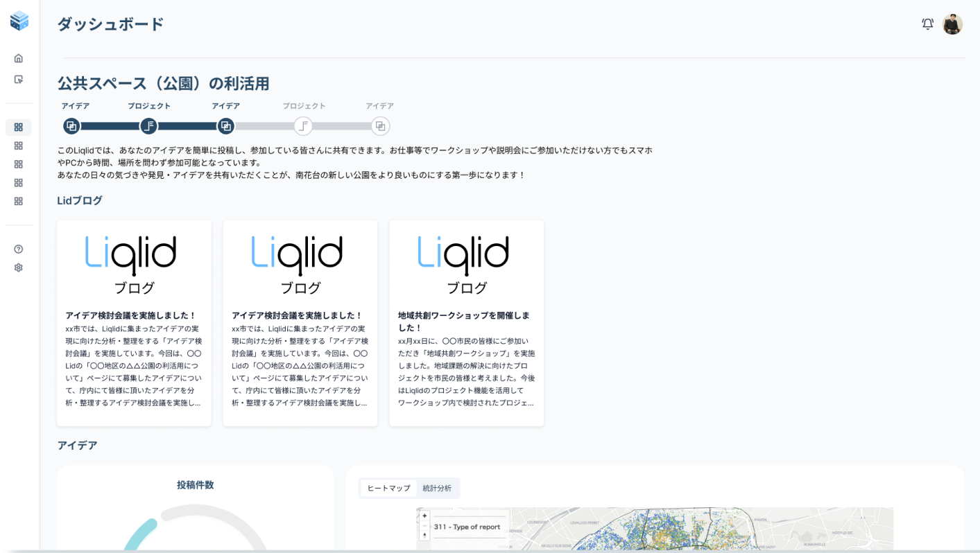Reset map bearing with the compass arrow button

[x=425, y=536]
